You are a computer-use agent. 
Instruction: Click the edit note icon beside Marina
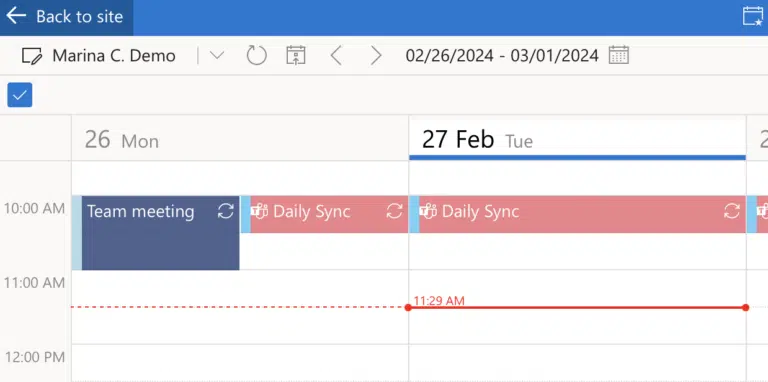pos(32,56)
